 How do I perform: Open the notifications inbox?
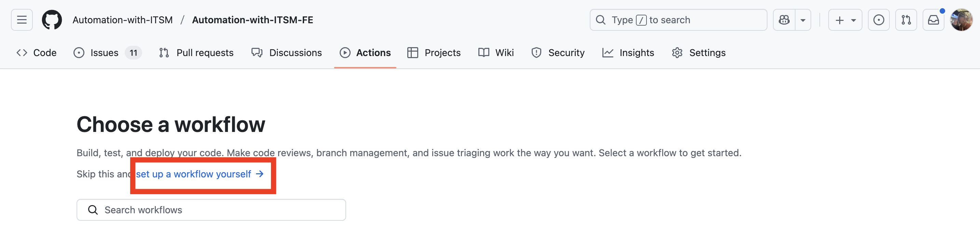pyautogui.click(x=933, y=20)
